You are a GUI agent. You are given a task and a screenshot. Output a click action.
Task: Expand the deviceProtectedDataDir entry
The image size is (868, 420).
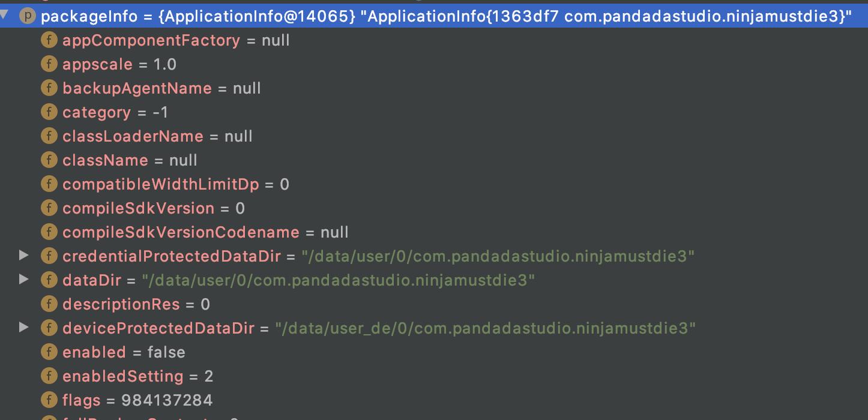24,328
